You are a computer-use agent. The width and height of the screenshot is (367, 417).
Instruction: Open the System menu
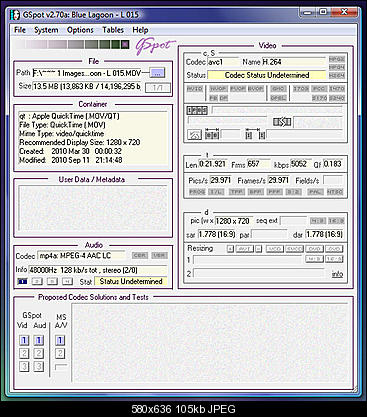click(x=46, y=30)
